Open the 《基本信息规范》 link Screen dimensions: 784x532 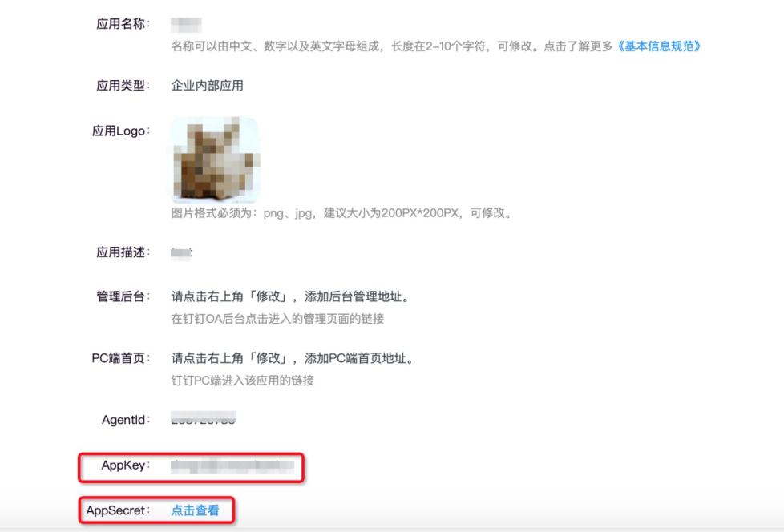[x=661, y=46]
